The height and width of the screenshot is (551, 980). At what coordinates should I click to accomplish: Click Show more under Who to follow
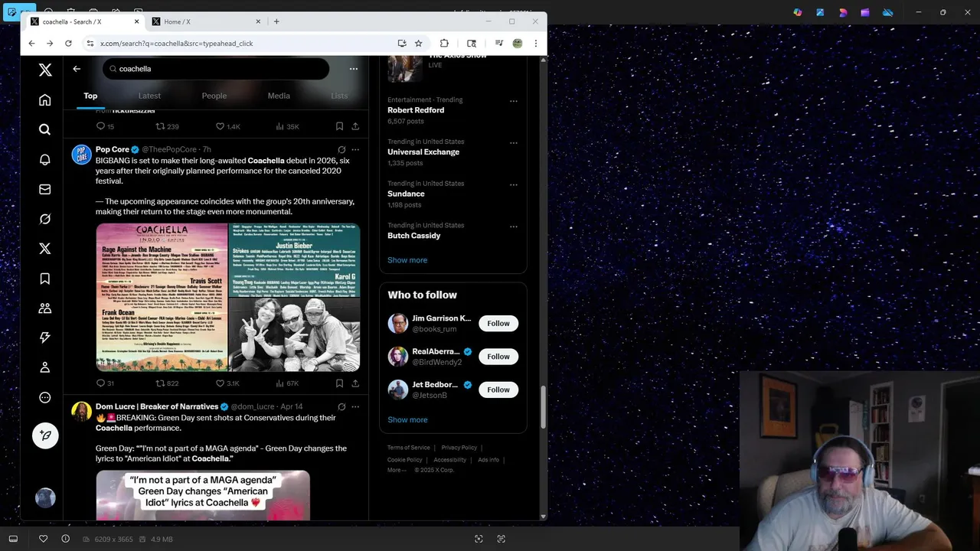(x=407, y=419)
